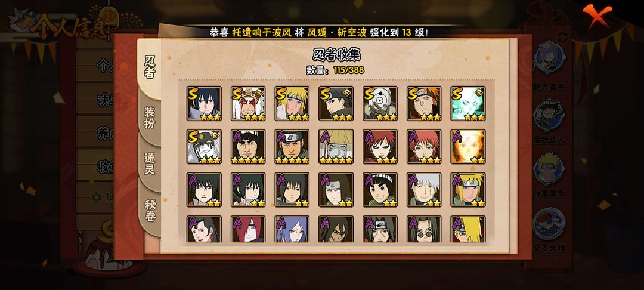Select the orange-haired Pain ninja card
This screenshot has width=644, height=290.
(x=424, y=103)
